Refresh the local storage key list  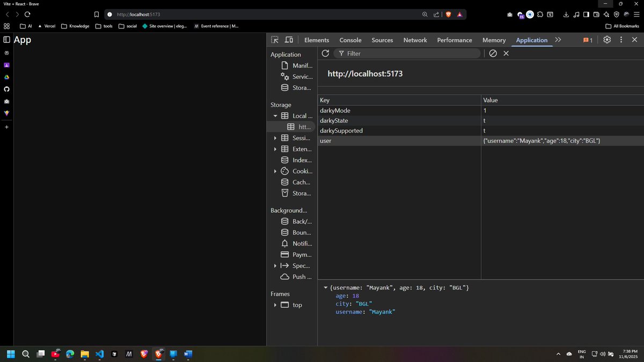click(x=325, y=53)
